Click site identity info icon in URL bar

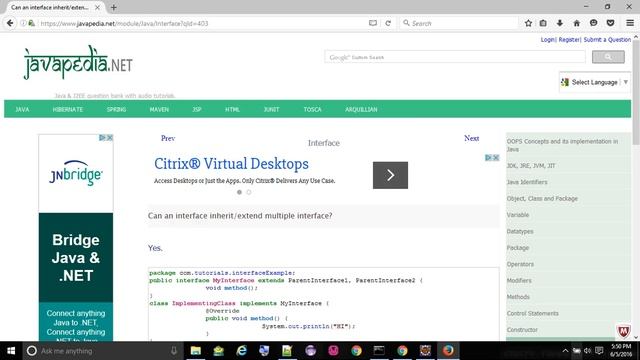point(23,23)
